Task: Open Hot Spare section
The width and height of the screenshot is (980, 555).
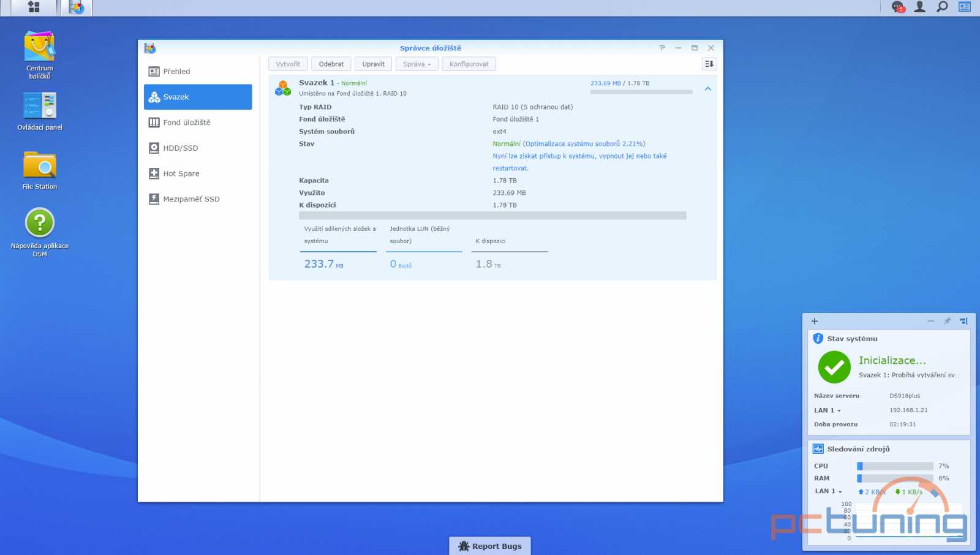Action: (198, 173)
